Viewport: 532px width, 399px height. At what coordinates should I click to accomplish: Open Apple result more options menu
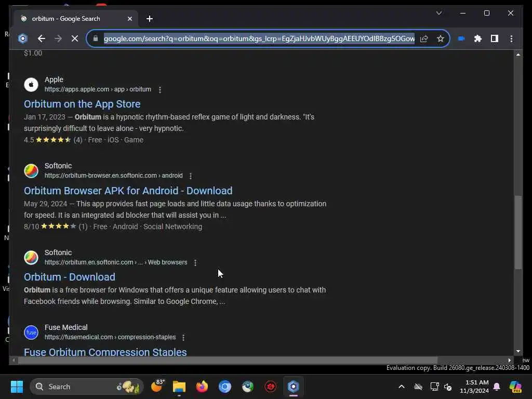160,89
